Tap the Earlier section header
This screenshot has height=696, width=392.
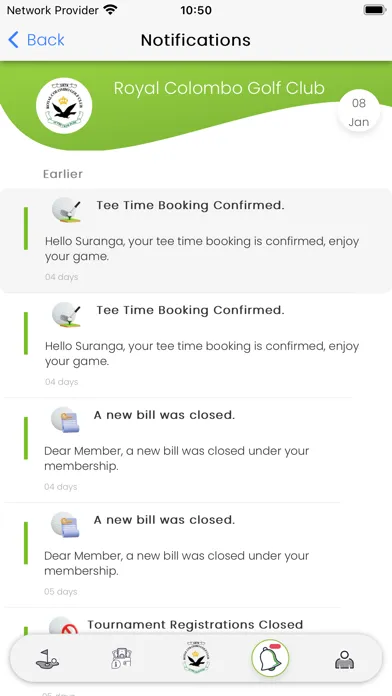click(63, 174)
